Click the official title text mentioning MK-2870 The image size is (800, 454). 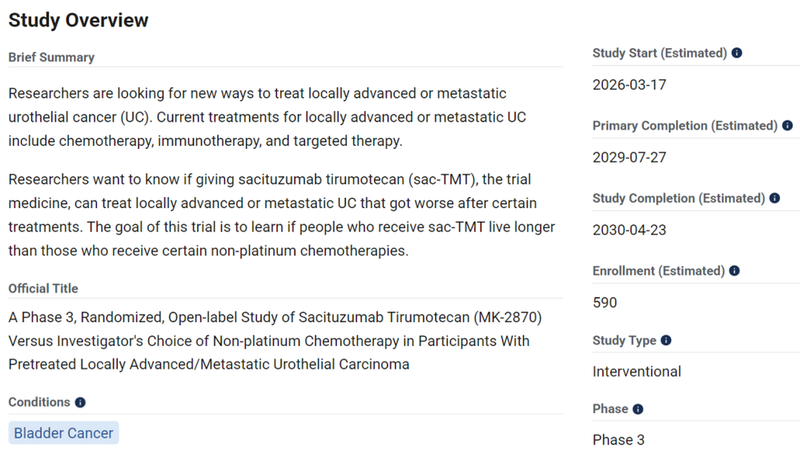pyautogui.click(x=275, y=341)
